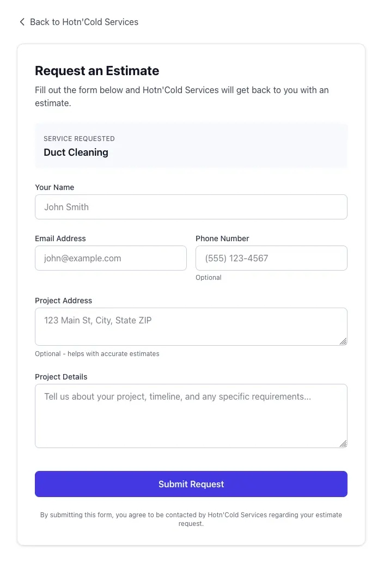Click the resize grip on Project Details field
This screenshot has width=384, height=588.
click(x=344, y=444)
